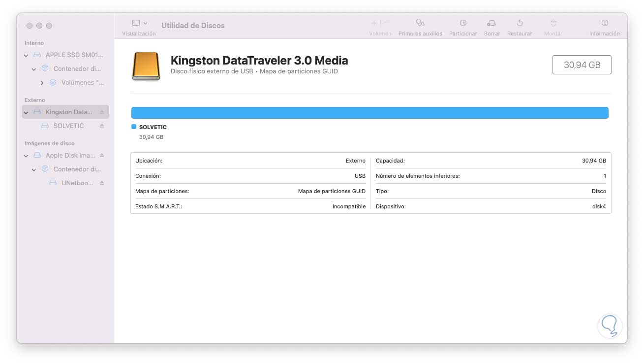
Task: Click the Interno section header in sidebar
Action: pos(34,43)
